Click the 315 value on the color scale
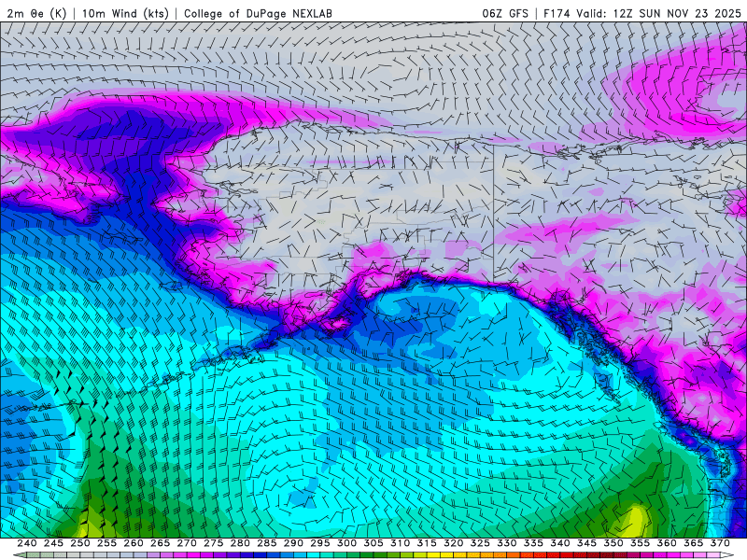 (x=427, y=543)
